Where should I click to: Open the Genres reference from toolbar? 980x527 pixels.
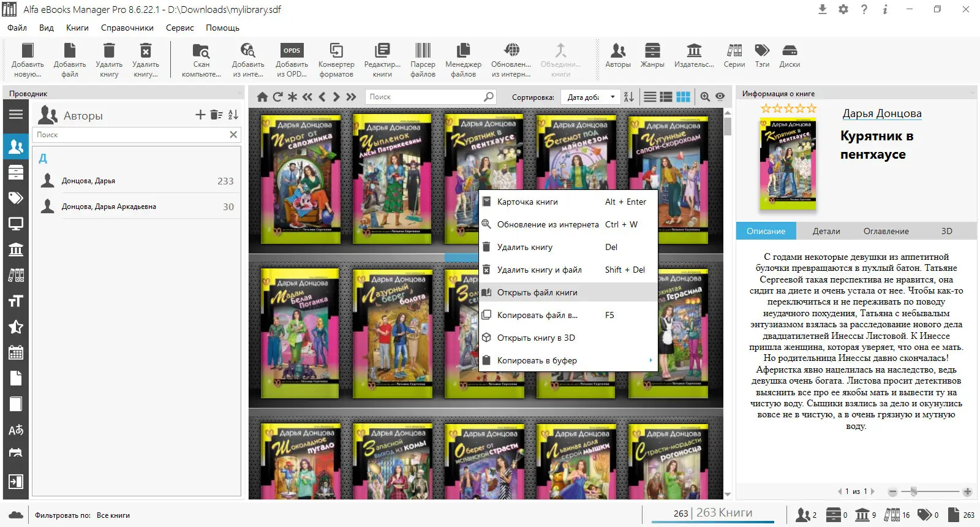(x=652, y=55)
